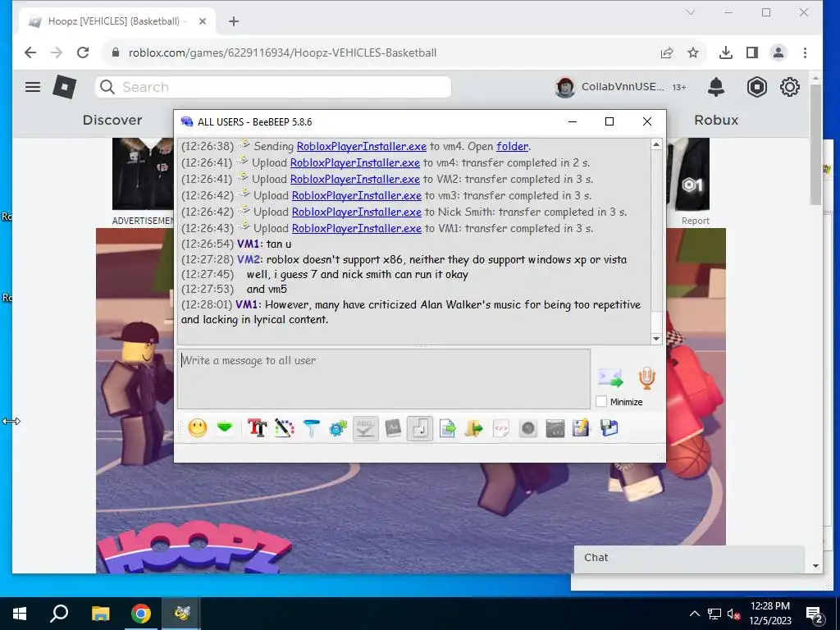Click the Roblox Search field

pyautogui.click(x=273, y=87)
